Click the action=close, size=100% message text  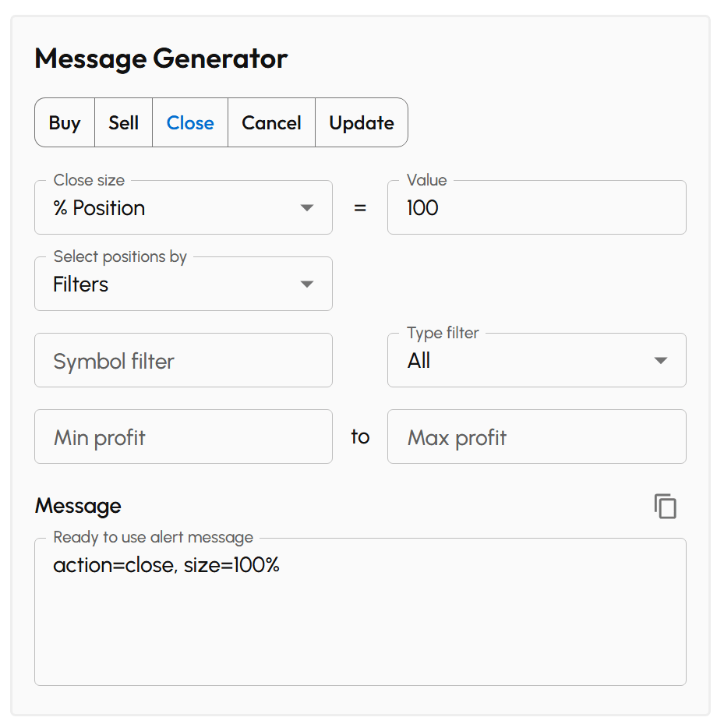tap(166, 565)
